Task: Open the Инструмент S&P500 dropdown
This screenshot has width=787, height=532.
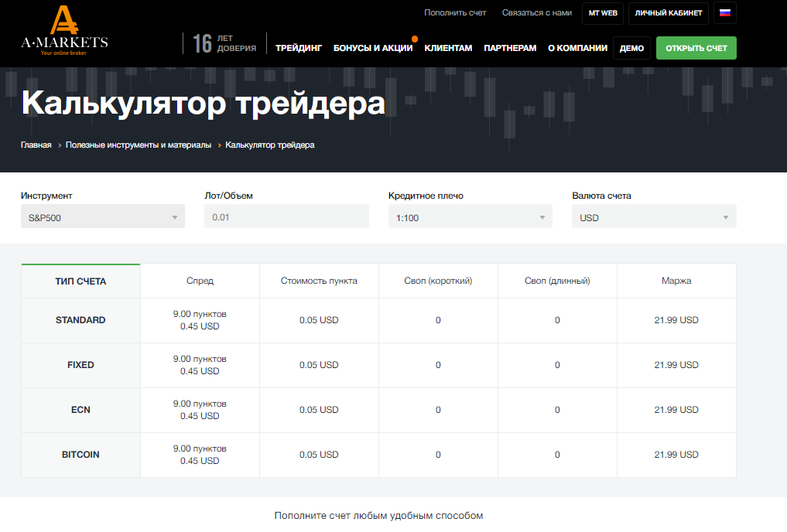Action: tap(102, 217)
